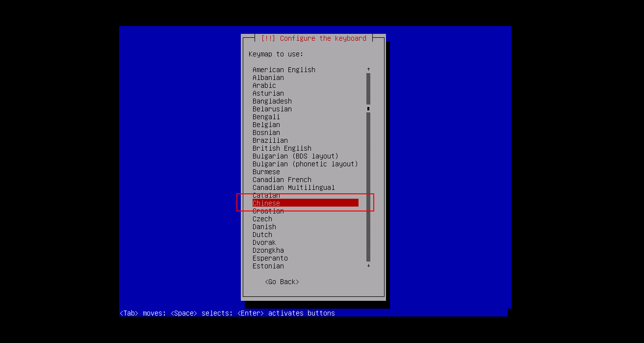This screenshot has width=644, height=343.
Task: Pick the Bengali keymap
Action: pos(266,117)
